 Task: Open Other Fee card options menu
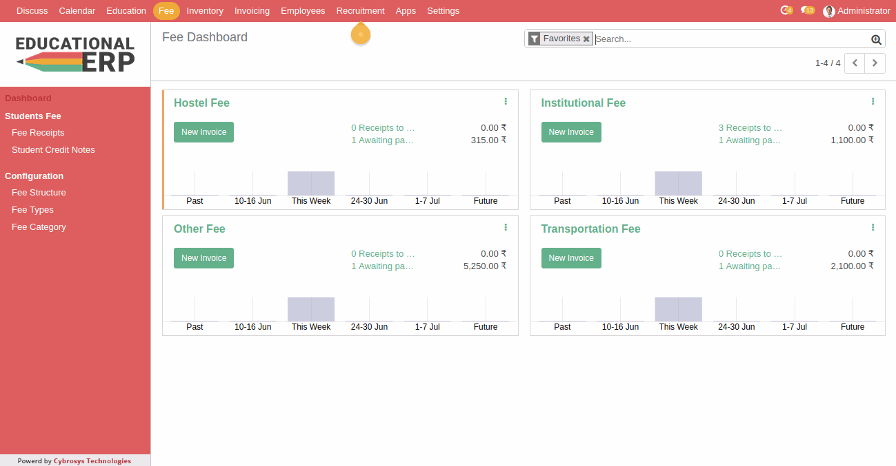pos(505,227)
